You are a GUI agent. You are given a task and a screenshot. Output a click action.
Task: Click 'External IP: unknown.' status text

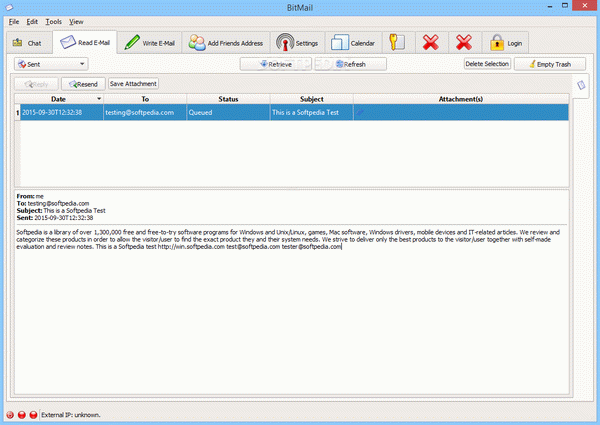tap(71, 415)
